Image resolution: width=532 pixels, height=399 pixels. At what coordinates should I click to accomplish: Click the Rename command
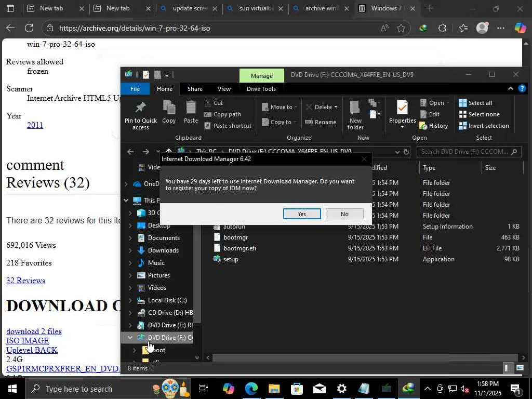click(x=320, y=122)
